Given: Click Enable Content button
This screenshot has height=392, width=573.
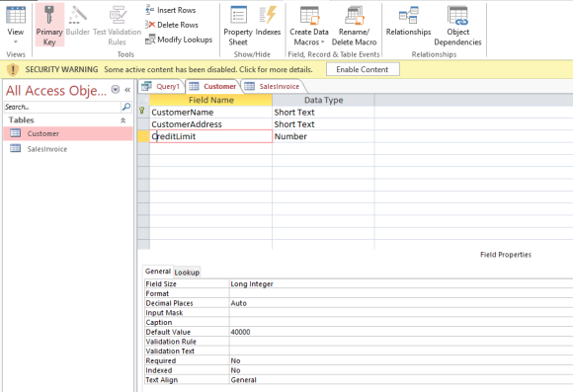Looking at the screenshot, I should [363, 69].
